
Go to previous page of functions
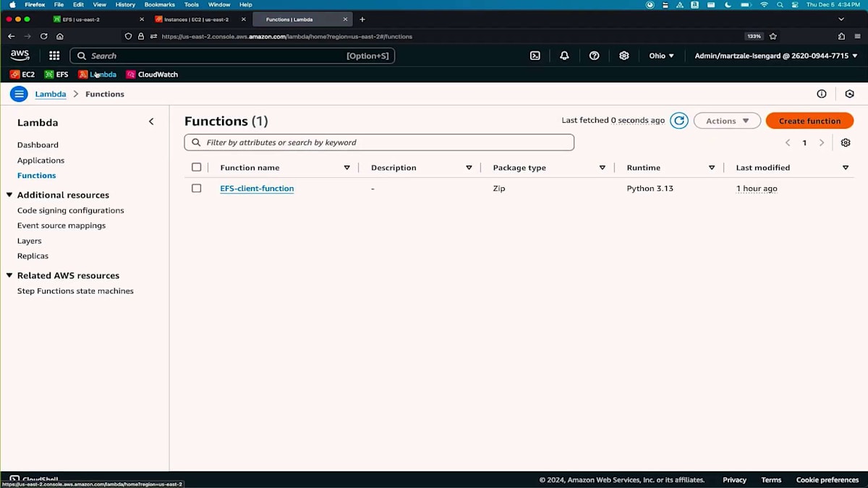point(788,142)
